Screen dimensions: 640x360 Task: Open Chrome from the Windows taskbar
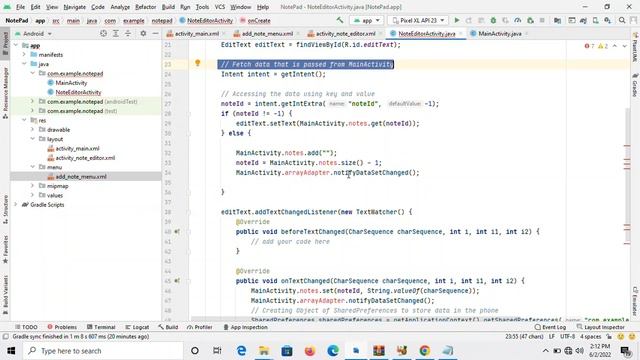click(424, 351)
